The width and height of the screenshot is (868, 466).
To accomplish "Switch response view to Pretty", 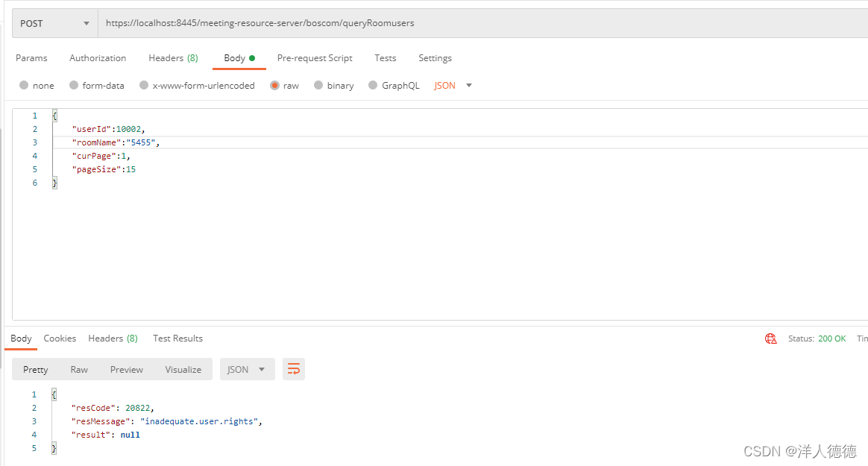I will point(36,369).
